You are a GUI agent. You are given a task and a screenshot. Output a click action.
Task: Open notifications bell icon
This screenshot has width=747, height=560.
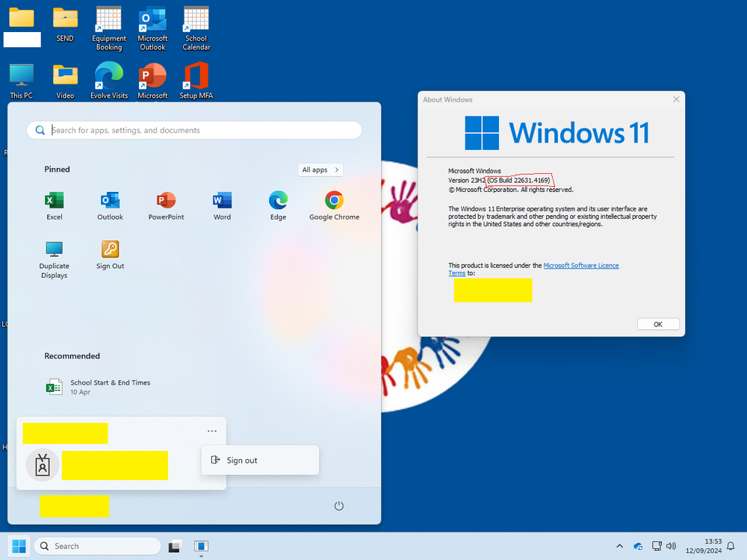(x=731, y=547)
